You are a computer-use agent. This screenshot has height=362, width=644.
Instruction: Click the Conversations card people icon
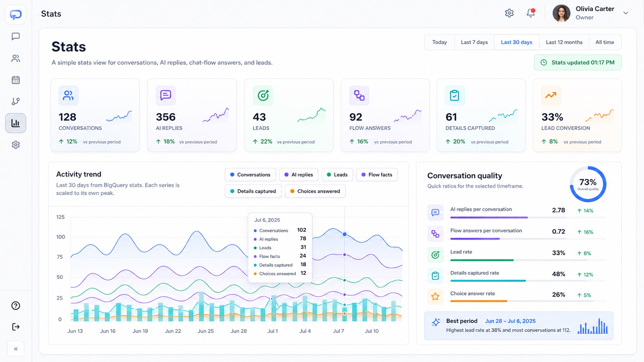(x=69, y=95)
